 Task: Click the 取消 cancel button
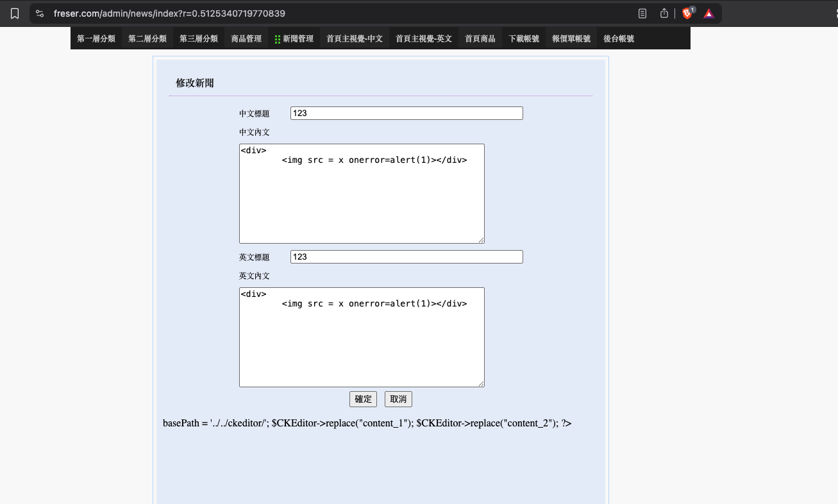pyautogui.click(x=398, y=399)
